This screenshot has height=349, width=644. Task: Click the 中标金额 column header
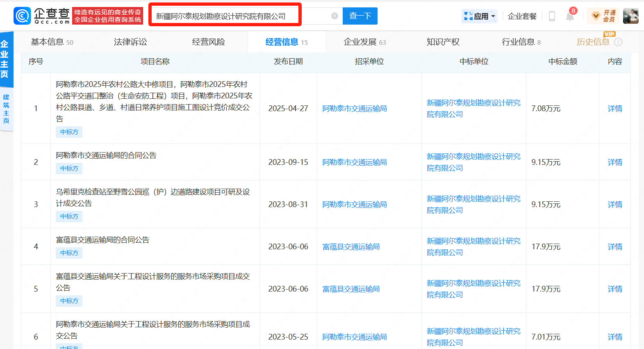pos(562,62)
